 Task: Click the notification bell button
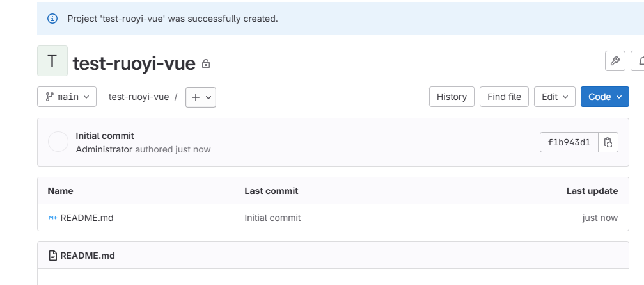pyautogui.click(x=640, y=61)
